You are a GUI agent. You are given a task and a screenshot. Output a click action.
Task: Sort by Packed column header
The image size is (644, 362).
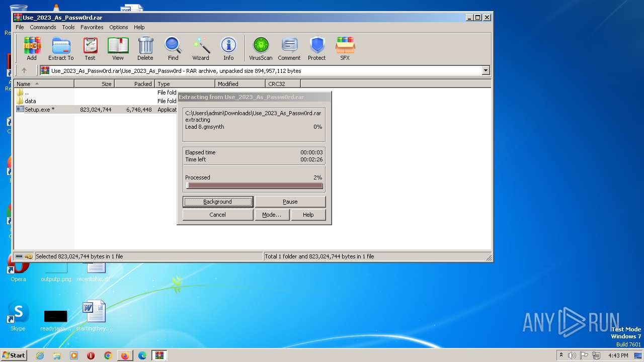pyautogui.click(x=135, y=84)
